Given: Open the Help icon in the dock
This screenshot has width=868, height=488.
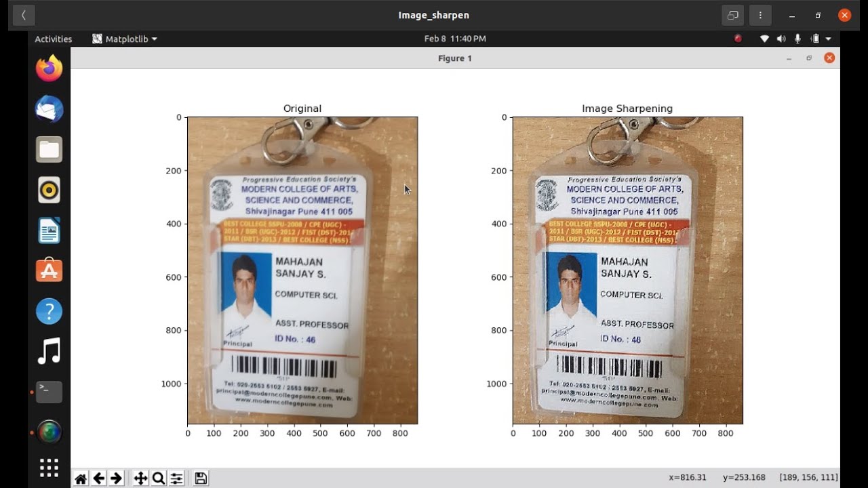Looking at the screenshot, I should tap(50, 311).
